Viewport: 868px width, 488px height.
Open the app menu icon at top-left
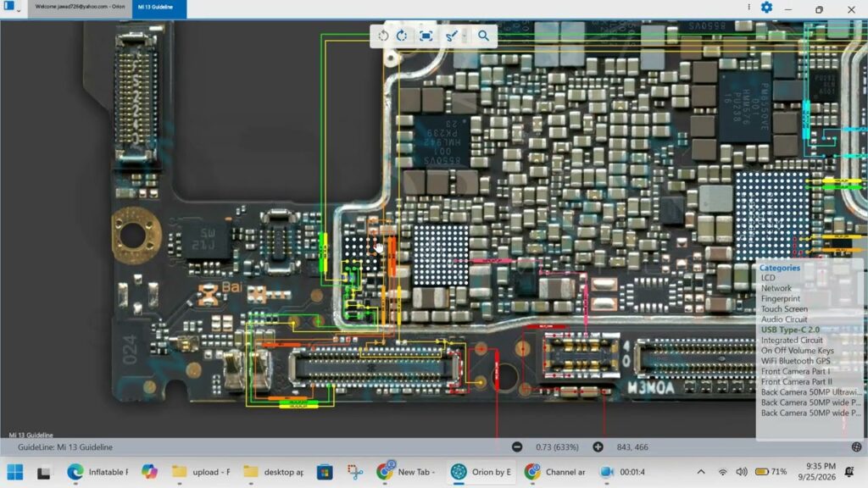point(8,7)
